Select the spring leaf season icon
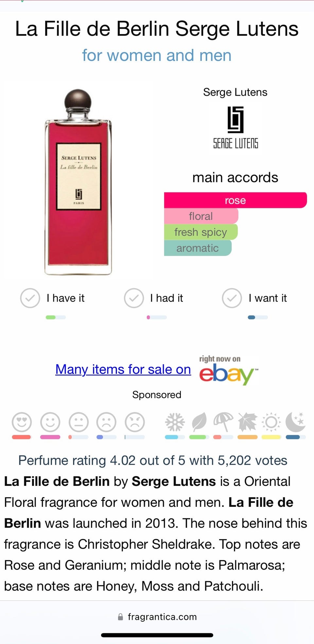 point(199,422)
